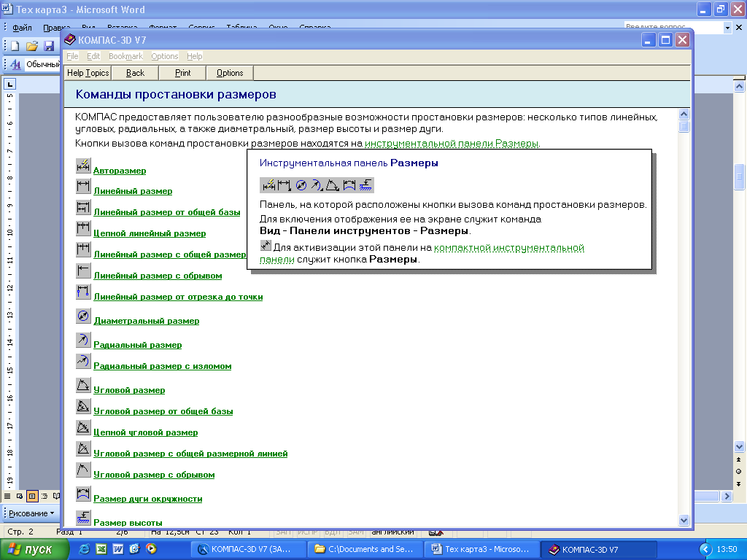Click Windows Media Player quick launch icon
Viewport: 747px width, 560px height.
[151, 548]
